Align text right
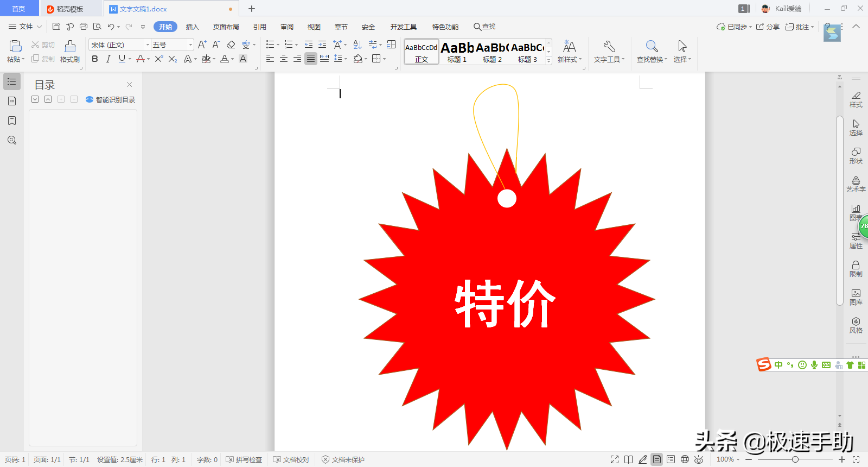The image size is (868, 467). click(x=297, y=59)
